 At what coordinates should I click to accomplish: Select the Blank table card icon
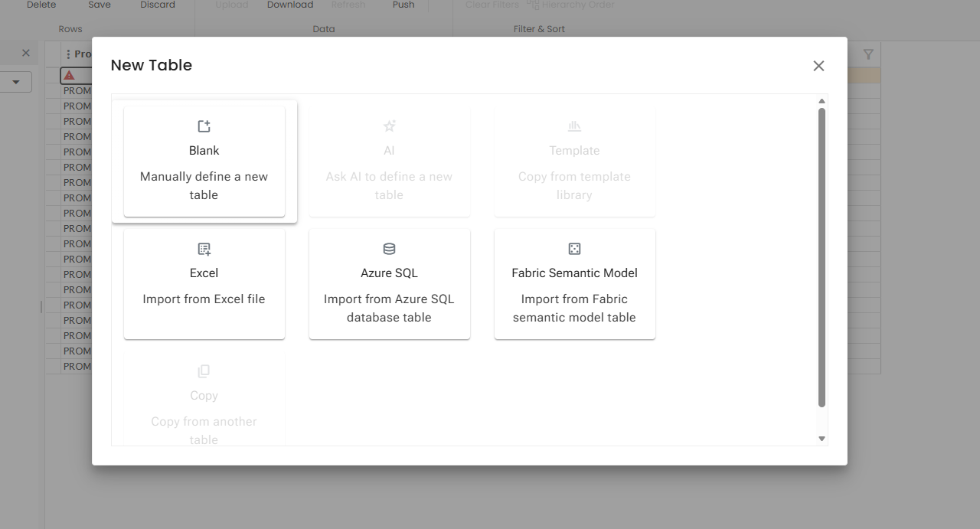click(204, 126)
